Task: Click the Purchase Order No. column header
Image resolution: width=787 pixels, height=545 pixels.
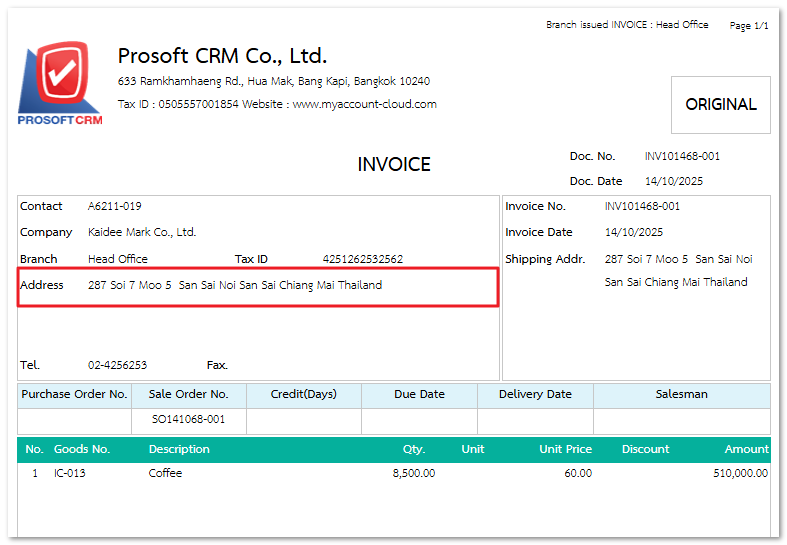Action: coord(74,394)
